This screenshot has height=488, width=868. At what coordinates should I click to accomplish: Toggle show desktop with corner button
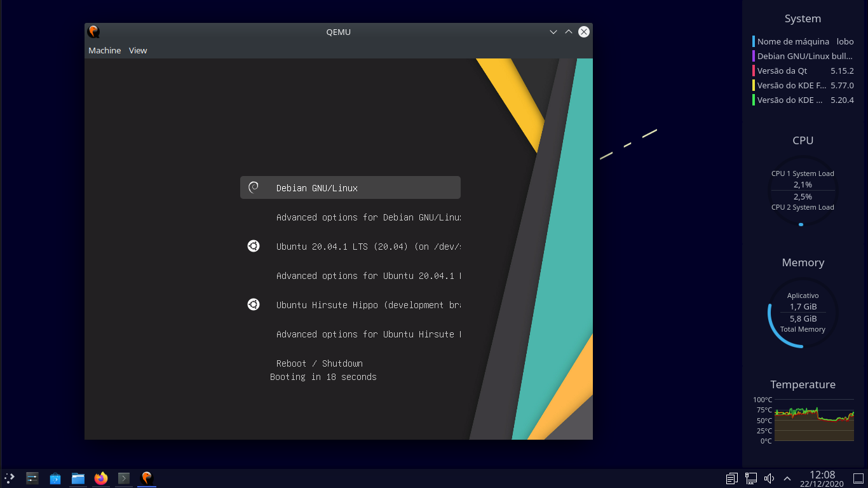(x=860, y=478)
